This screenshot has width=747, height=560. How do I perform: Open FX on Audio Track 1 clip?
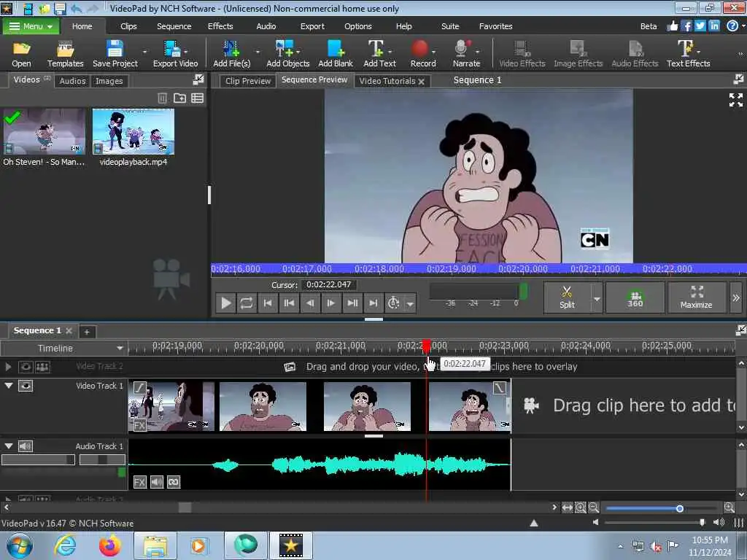click(139, 482)
